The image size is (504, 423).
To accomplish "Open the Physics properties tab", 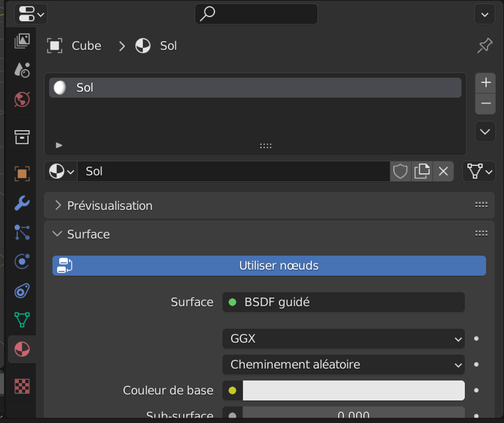I will (x=22, y=261).
